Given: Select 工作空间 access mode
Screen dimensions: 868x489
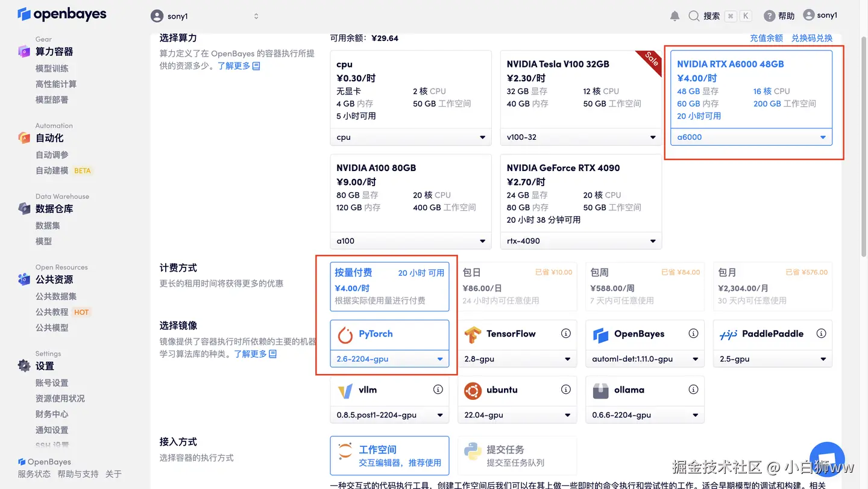Looking at the screenshot, I should click(x=389, y=456).
